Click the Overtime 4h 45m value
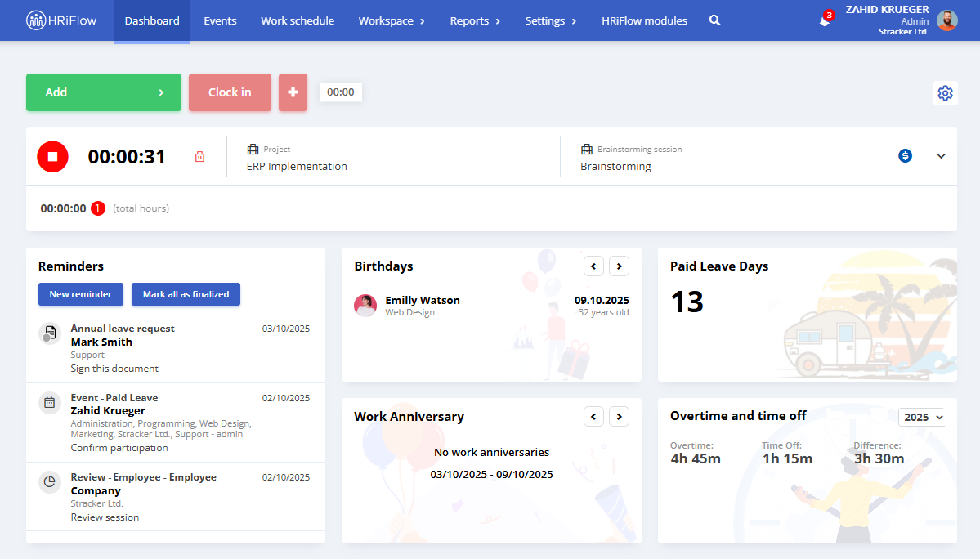 coord(696,459)
